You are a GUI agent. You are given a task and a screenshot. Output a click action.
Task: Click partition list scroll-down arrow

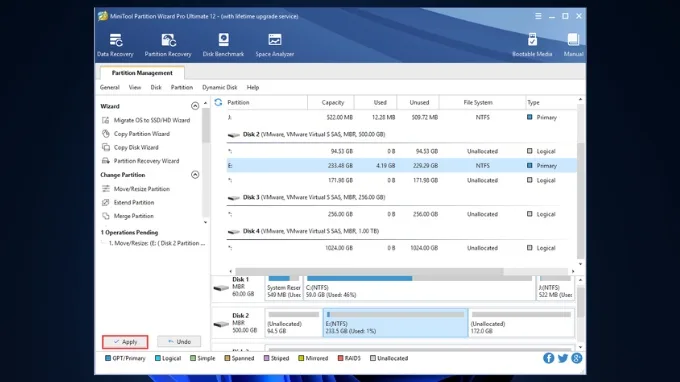coord(580,264)
